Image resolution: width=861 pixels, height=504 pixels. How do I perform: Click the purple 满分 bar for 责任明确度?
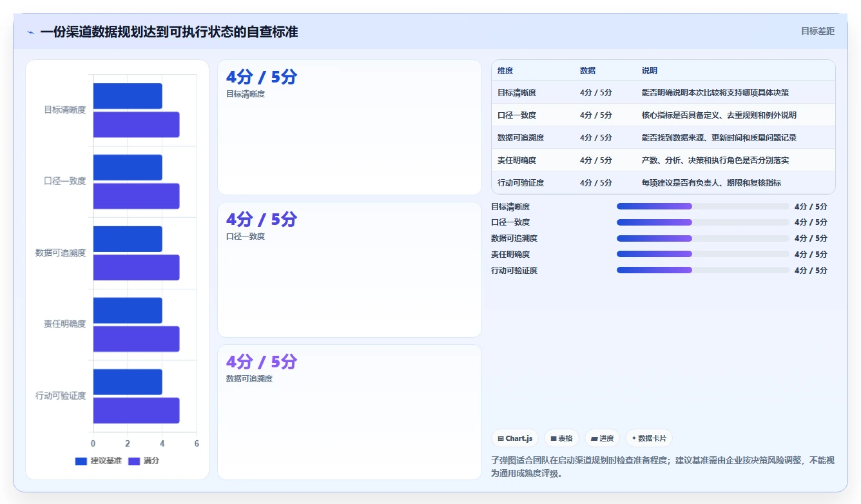(x=136, y=339)
